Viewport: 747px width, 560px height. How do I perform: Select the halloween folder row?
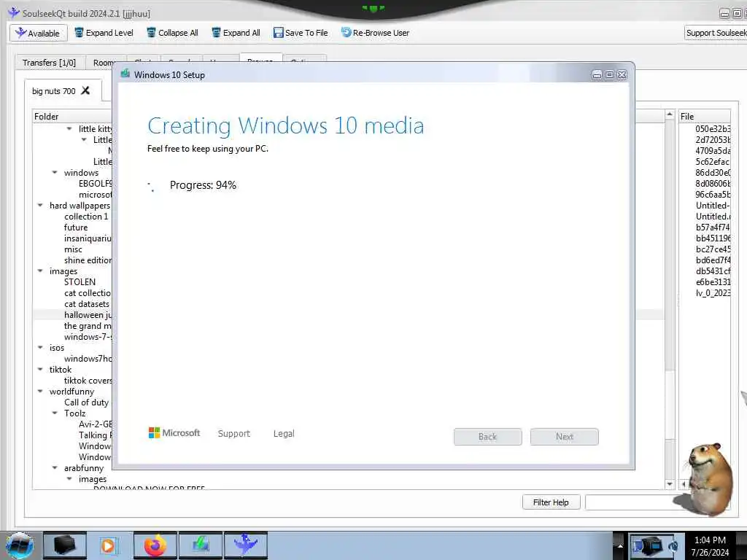click(x=88, y=315)
